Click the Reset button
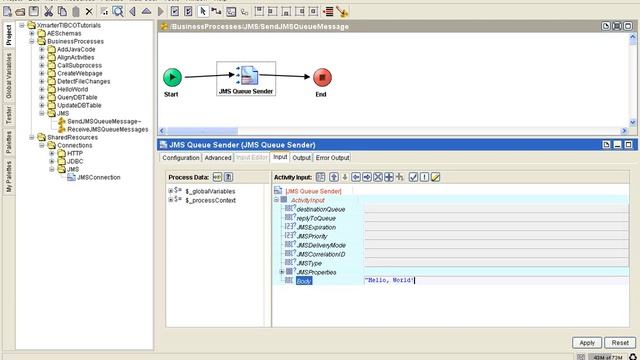Image resolution: width=640 pixels, height=360 pixels. tap(620, 343)
